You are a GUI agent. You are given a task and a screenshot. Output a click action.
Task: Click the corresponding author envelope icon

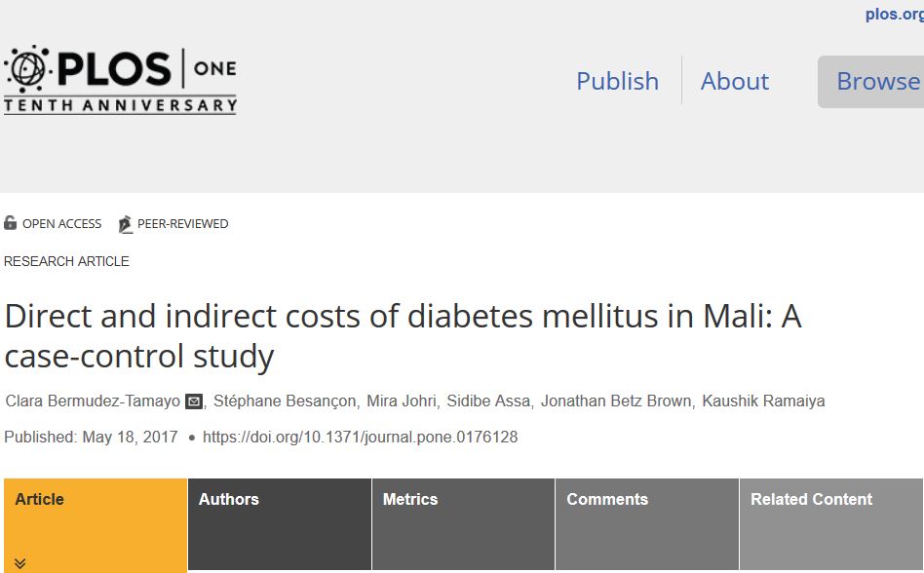194,401
